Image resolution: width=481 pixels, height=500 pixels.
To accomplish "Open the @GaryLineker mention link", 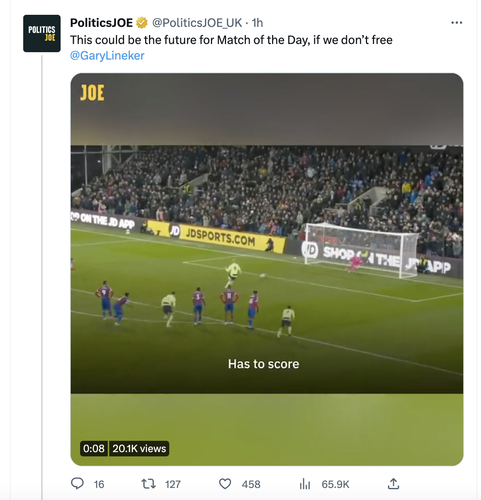I will click(107, 55).
